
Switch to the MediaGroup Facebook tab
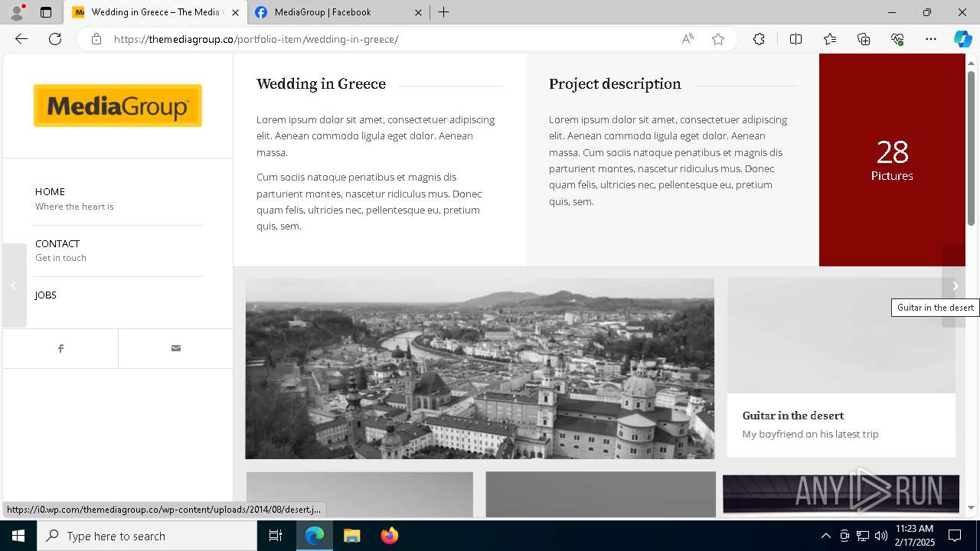338,12
